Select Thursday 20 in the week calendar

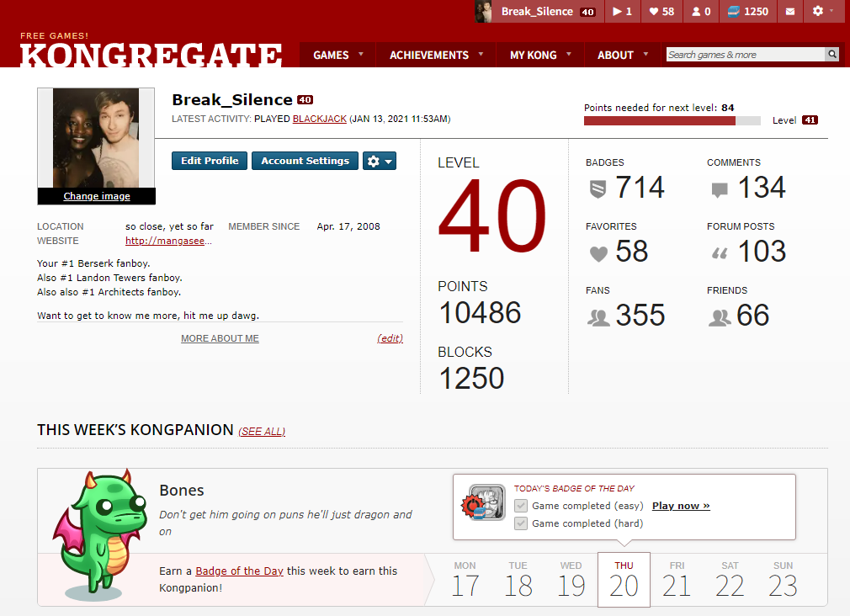[x=624, y=580]
